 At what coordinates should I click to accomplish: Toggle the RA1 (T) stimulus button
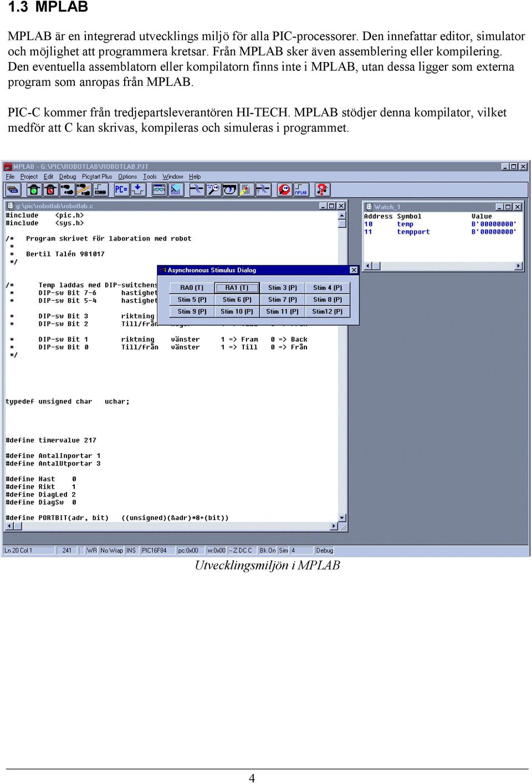(237, 288)
